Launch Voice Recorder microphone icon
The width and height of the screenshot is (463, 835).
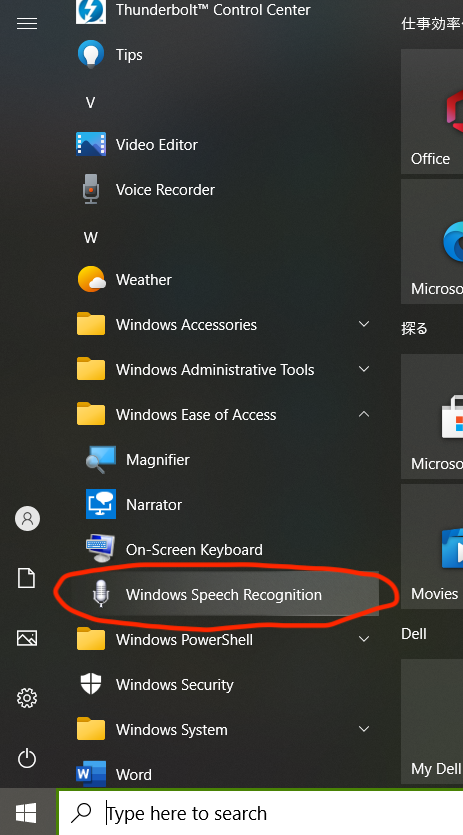pos(91,189)
